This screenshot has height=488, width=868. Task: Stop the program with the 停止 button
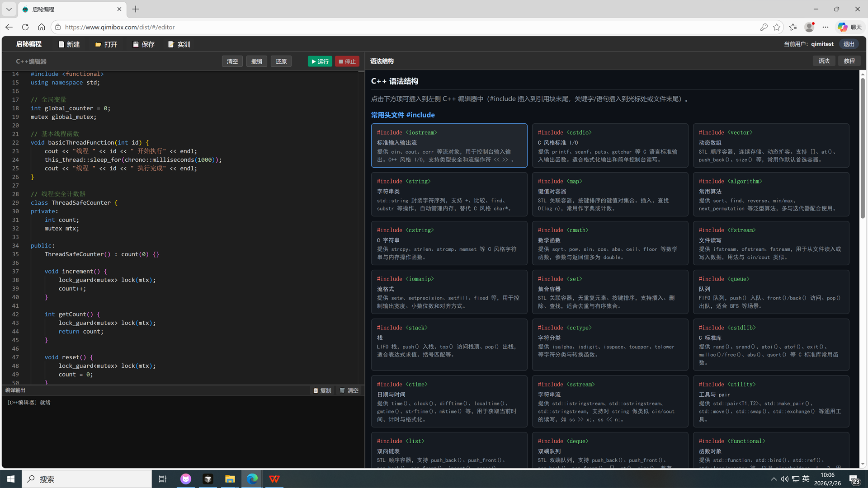(x=347, y=61)
